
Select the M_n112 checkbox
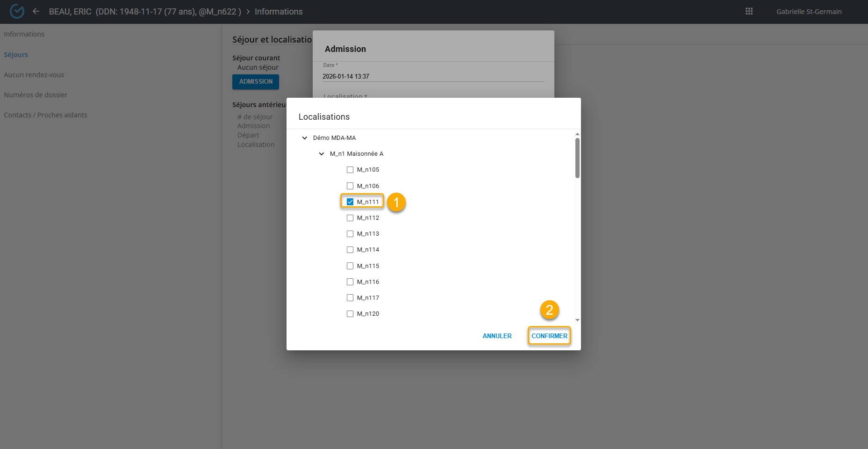[x=350, y=218]
